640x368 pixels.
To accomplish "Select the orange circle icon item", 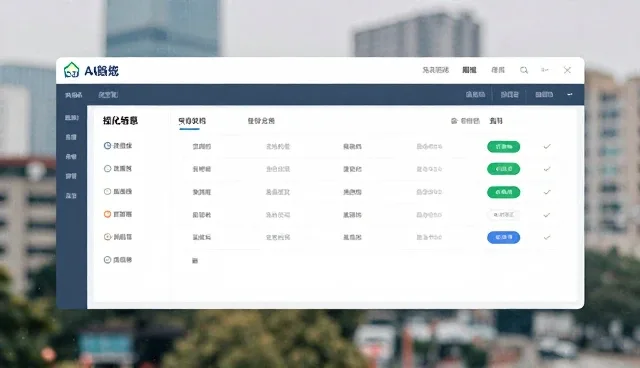I will coord(107,214).
